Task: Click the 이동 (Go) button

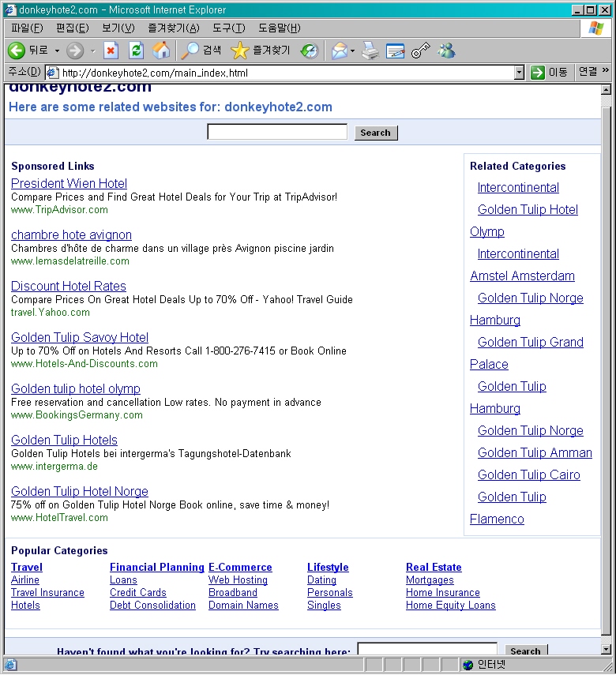Action: 550,73
